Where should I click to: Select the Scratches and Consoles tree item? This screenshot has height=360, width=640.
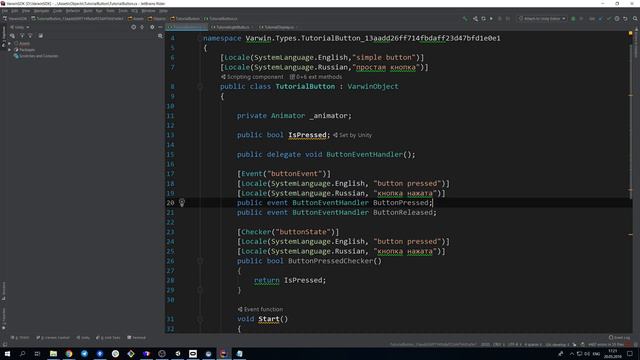36,56
